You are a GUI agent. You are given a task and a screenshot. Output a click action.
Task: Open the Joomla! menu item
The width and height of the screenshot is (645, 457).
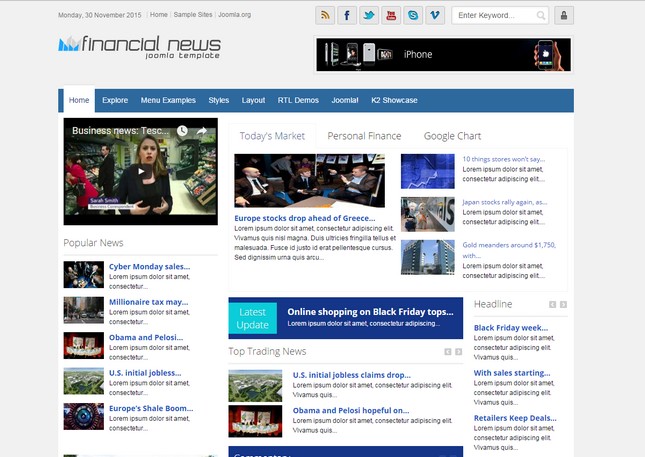tap(345, 100)
